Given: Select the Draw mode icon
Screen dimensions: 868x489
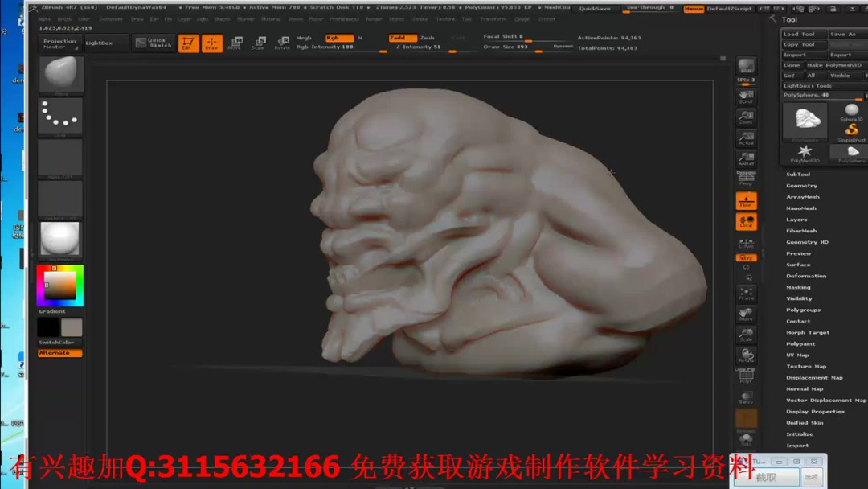Looking at the screenshot, I should pyautogui.click(x=211, y=43).
